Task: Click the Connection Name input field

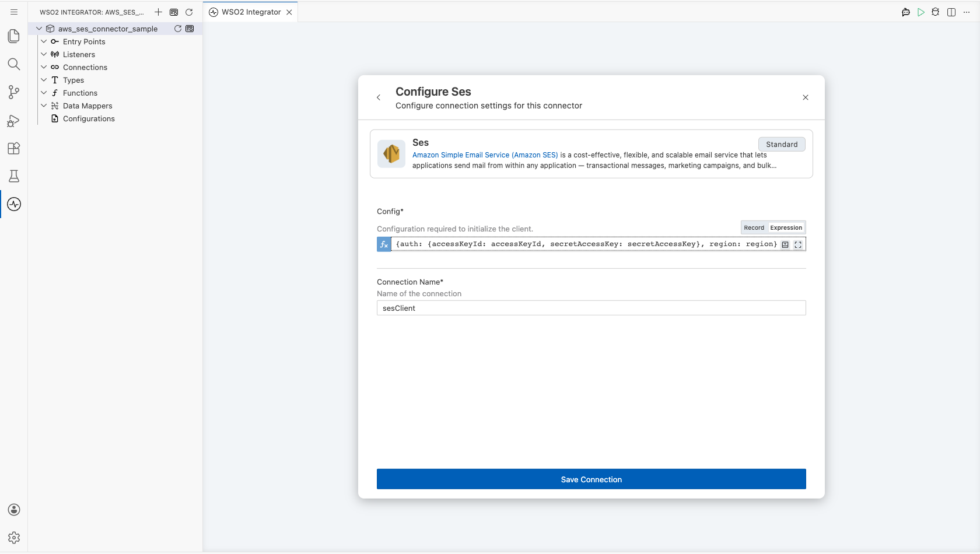Action: click(x=591, y=308)
